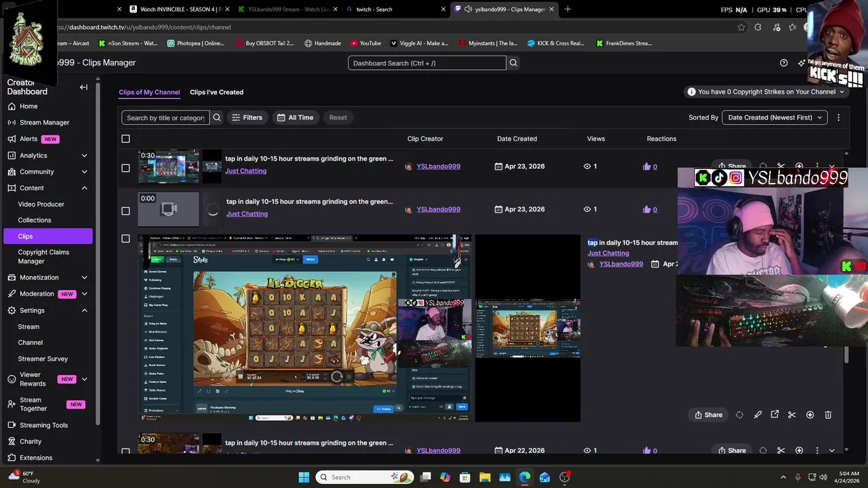Open the clips table three-dot options menu

click(838, 117)
